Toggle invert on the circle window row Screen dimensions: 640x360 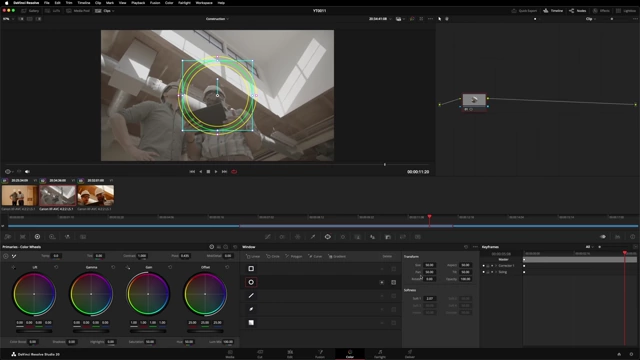coord(382,282)
